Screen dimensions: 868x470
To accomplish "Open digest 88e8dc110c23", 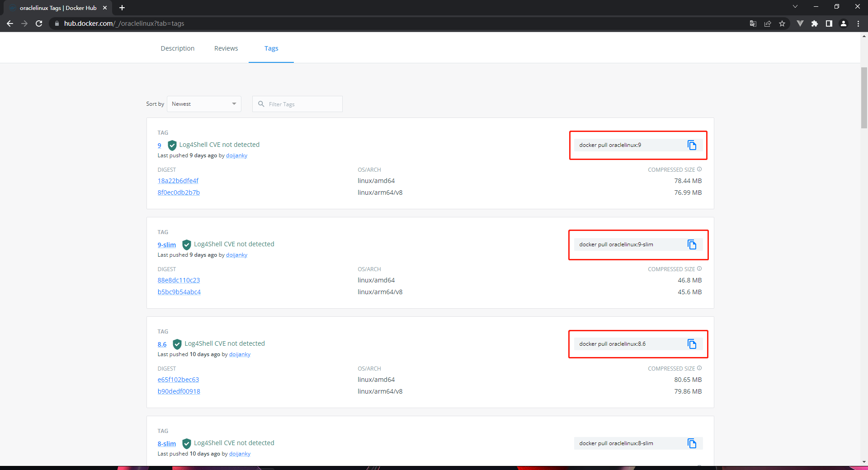I will click(179, 280).
